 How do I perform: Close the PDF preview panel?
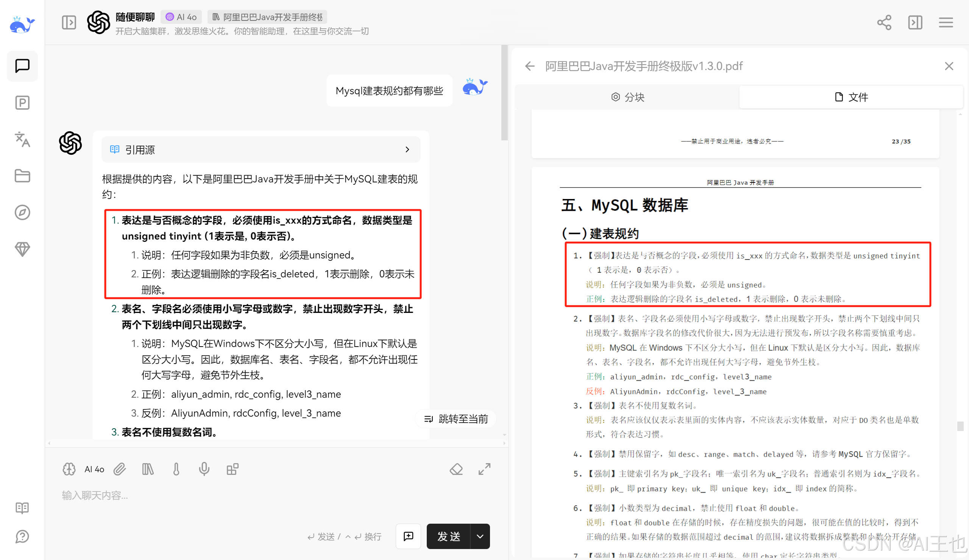pos(949,66)
